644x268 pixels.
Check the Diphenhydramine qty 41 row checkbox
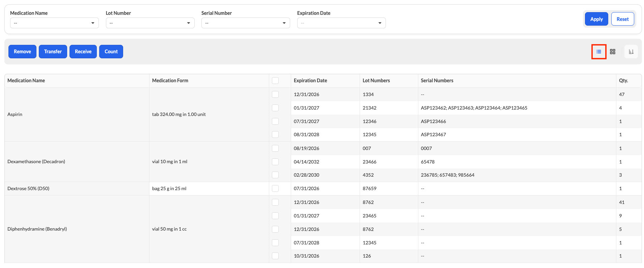275,202
